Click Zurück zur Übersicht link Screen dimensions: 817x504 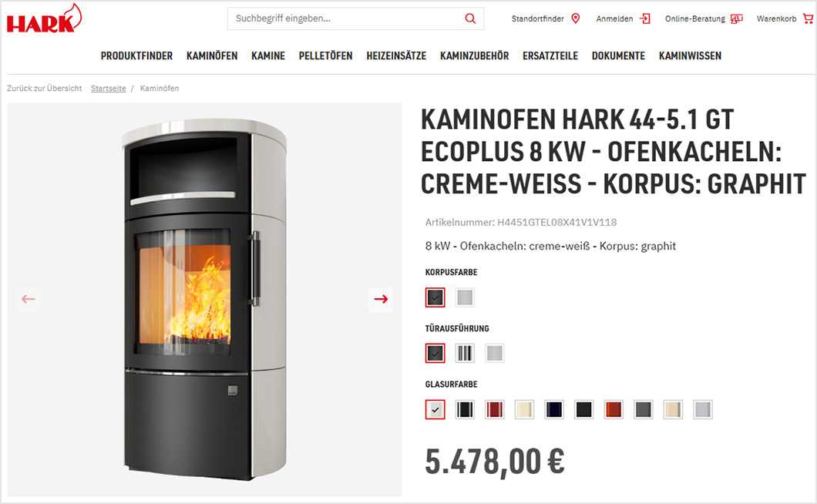44,89
